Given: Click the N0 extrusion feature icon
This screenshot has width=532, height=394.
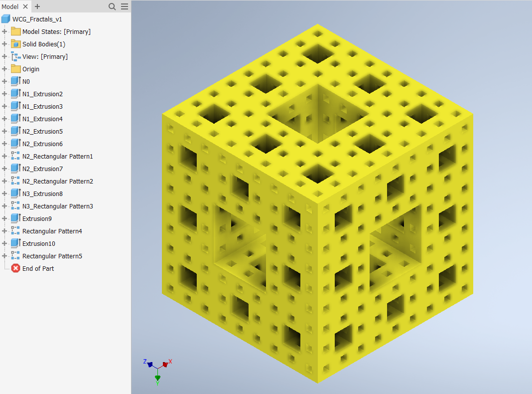Looking at the screenshot, I should click(x=15, y=81).
